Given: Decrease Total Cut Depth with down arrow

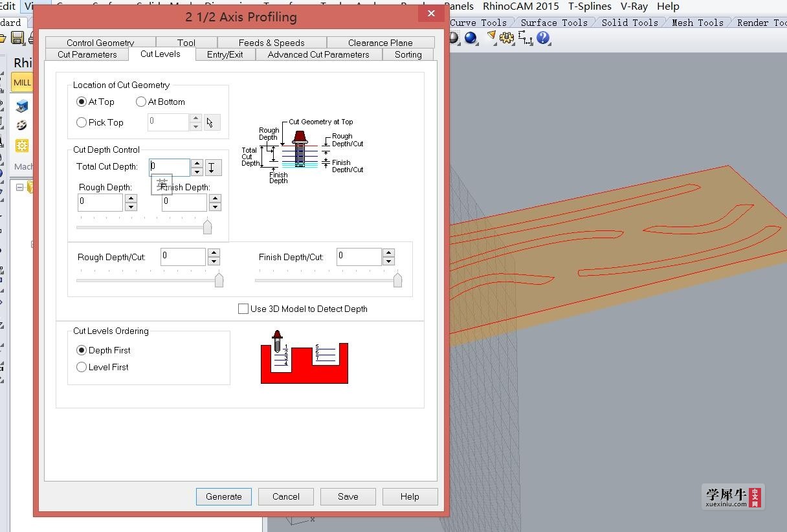Looking at the screenshot, I should [197, 172].
